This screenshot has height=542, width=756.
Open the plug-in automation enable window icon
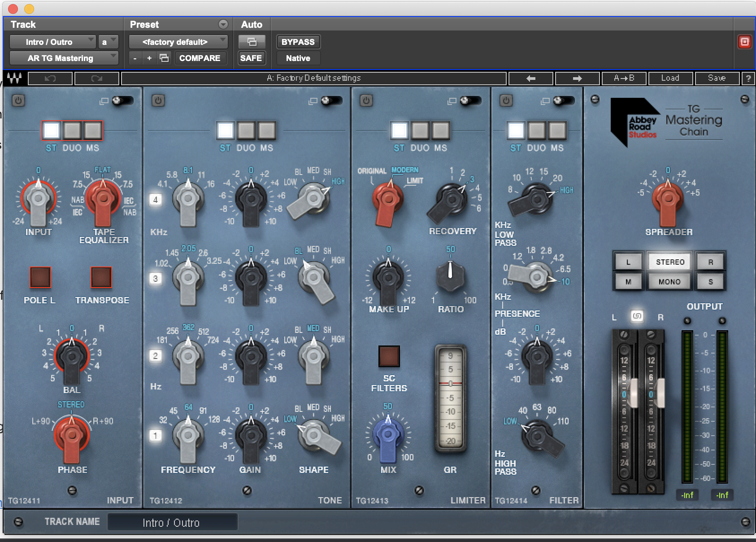[252, 42]
